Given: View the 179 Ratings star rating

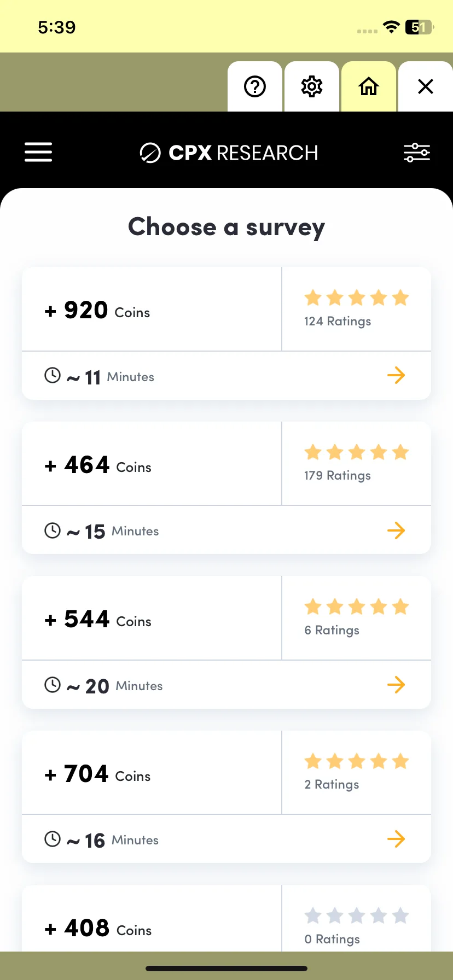Looking at the screenshot, I should click(x=357, y=463).
